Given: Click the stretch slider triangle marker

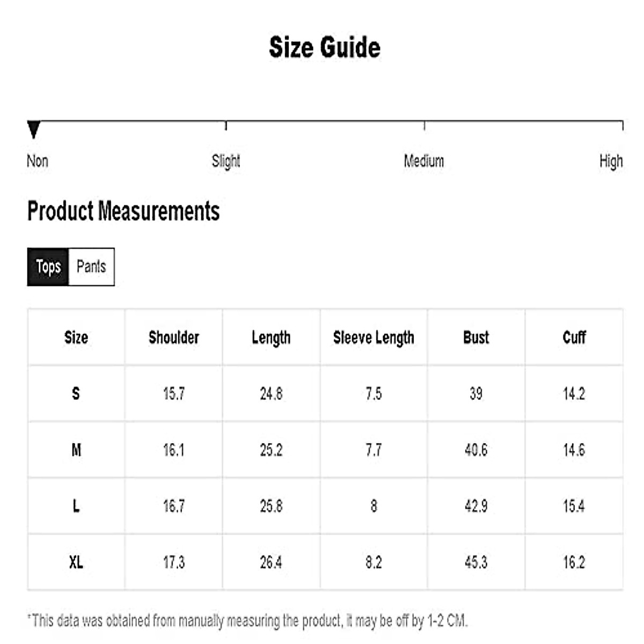Looking at the screenshot, I should pos(34,130).
